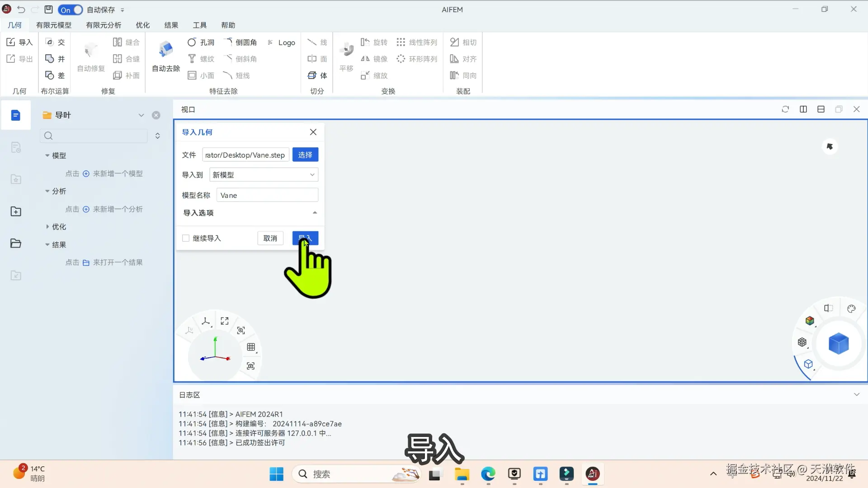The height and width of the screenshot is (488, 868).
Task: Click the 体 body split tool
Action: click(x=317, y=75)
